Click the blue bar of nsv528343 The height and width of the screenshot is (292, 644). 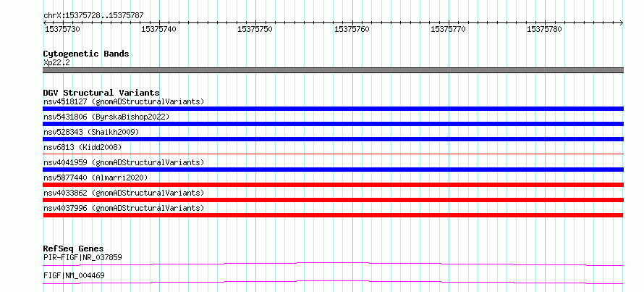click(333, 139)
